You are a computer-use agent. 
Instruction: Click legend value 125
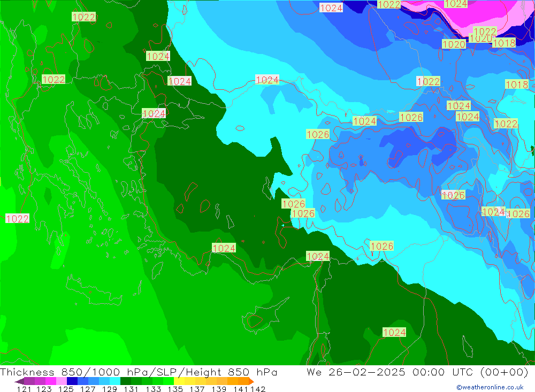[66, 389]
